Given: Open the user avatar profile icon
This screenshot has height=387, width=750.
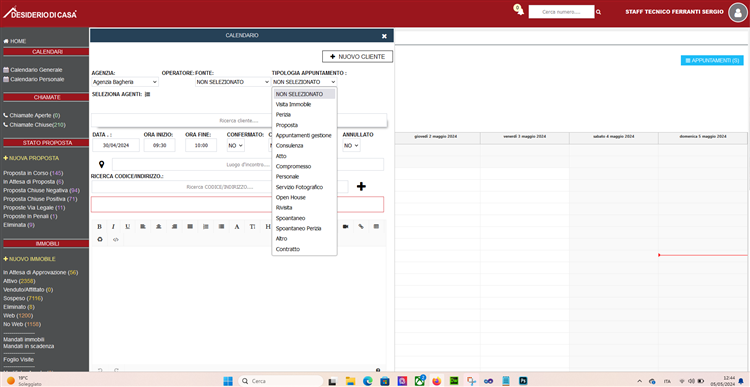Looking at the screenshot, I should coord(737,12).
